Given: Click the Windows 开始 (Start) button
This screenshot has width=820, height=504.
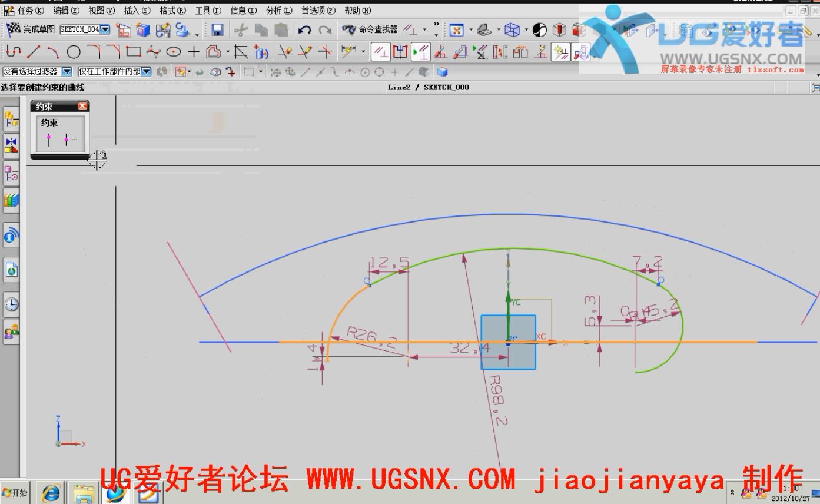Looking at the screenshot, I should pos(15,493).
